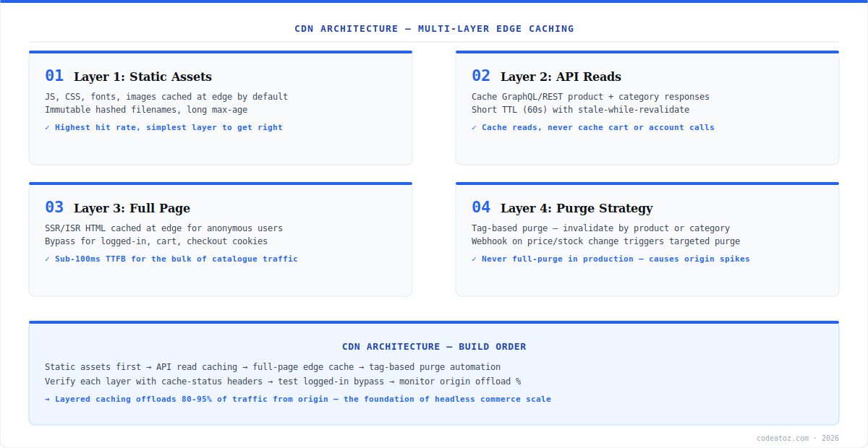This screenshot has width=868, height=448.
Task: Select the line starting 'Static assets first → API read caching'
Action: [x=273, y=367]
